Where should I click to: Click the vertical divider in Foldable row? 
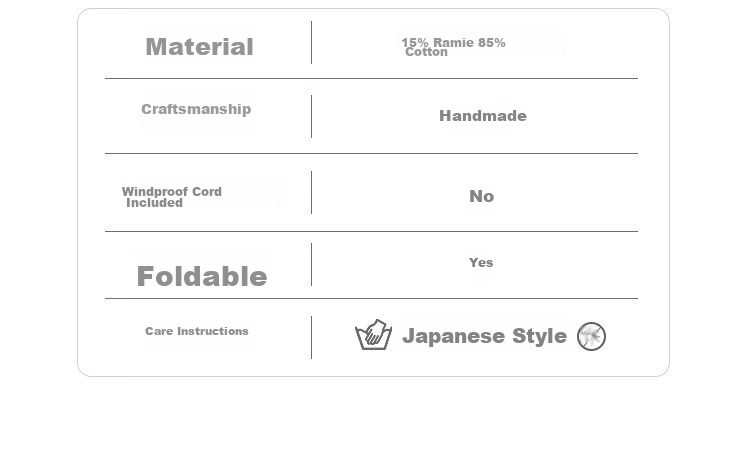(x=311, y=265)
